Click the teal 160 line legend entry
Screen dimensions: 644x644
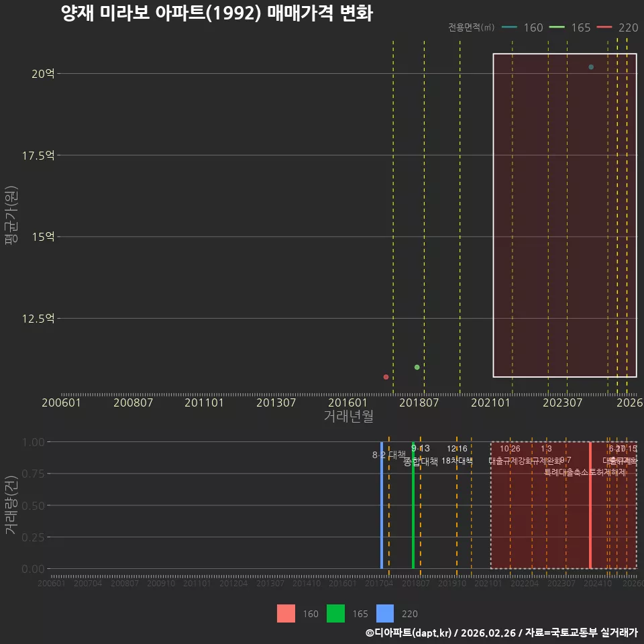(x=523, y=28)
